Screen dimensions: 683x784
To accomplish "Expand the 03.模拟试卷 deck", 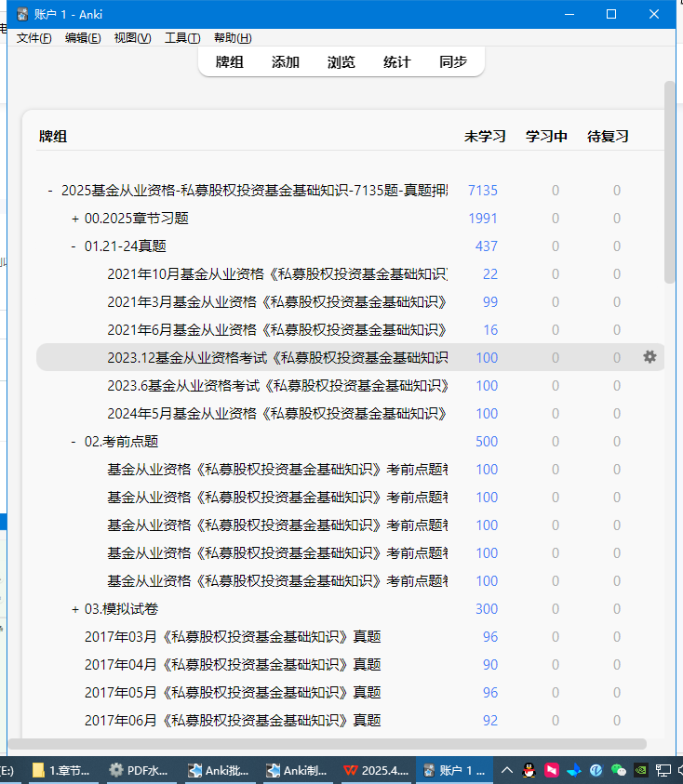I will 75,609.
